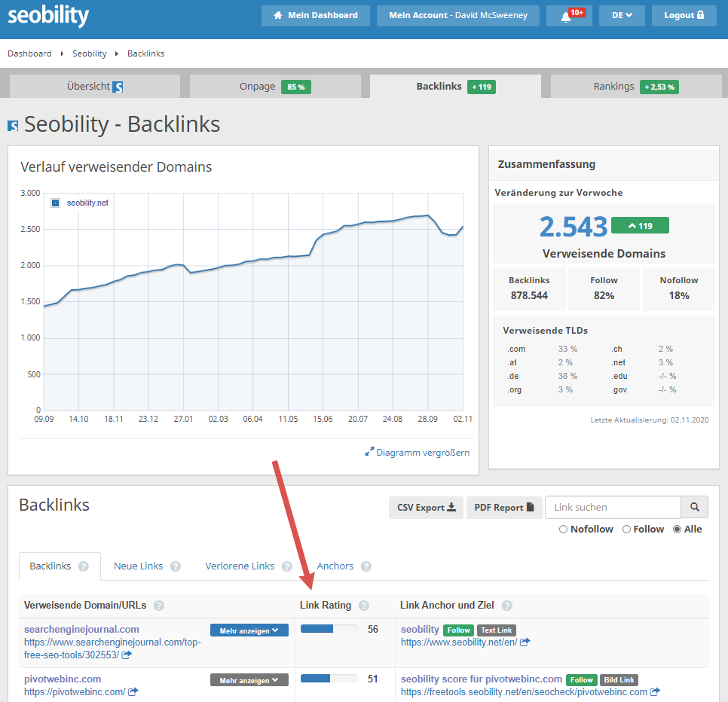Open the DE language dropdown
The image size is (728, 702).
(622, 15)
